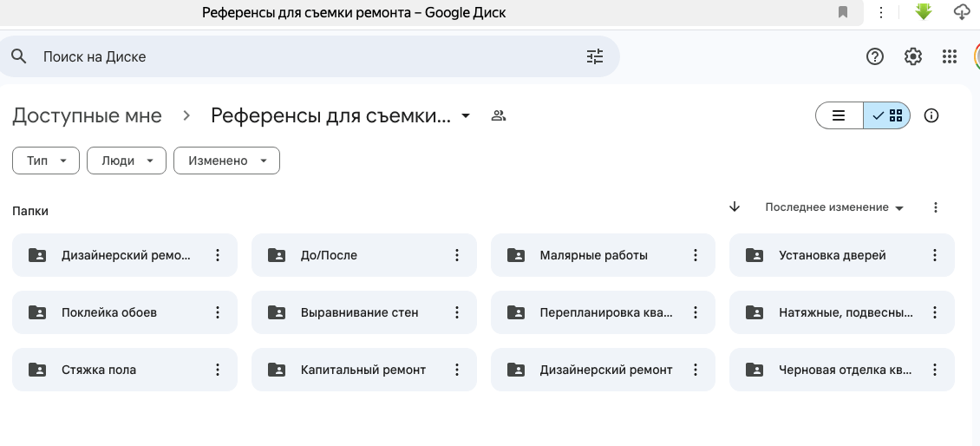Click the cloud download icon
This screenshot has height=446, width=980.
[962, 11]
